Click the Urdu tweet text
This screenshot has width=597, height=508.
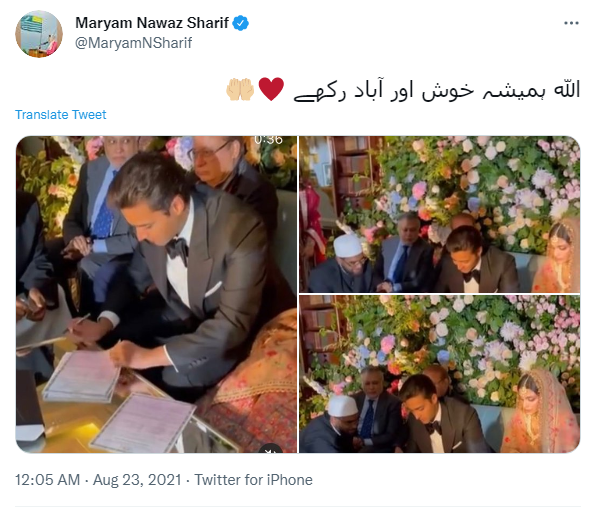[437, 91]
